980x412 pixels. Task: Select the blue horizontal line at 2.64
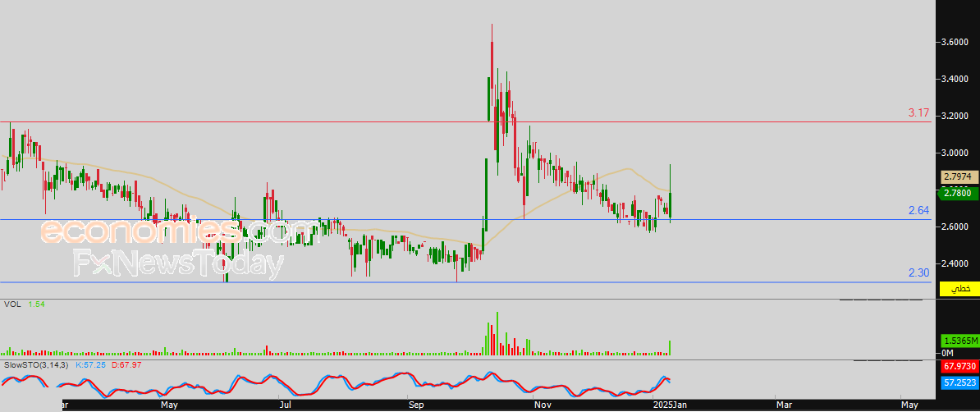pos(465,219)
